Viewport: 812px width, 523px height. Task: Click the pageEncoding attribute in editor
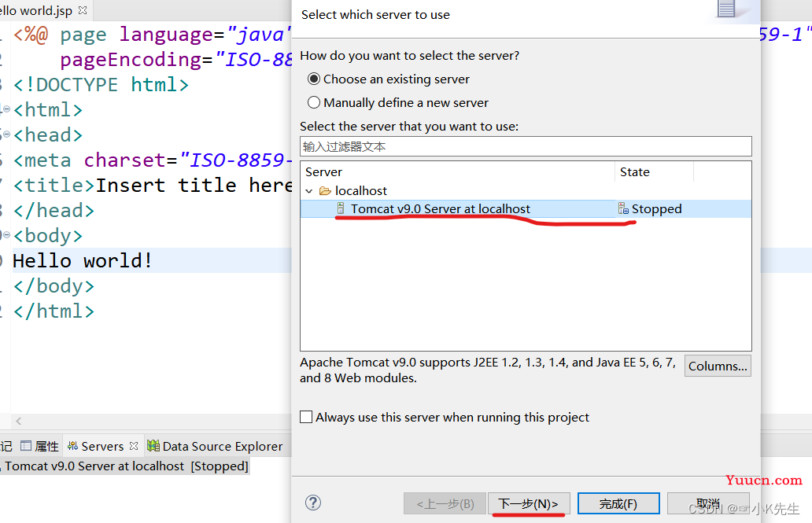pyautogui.click(x=131, y=60)
